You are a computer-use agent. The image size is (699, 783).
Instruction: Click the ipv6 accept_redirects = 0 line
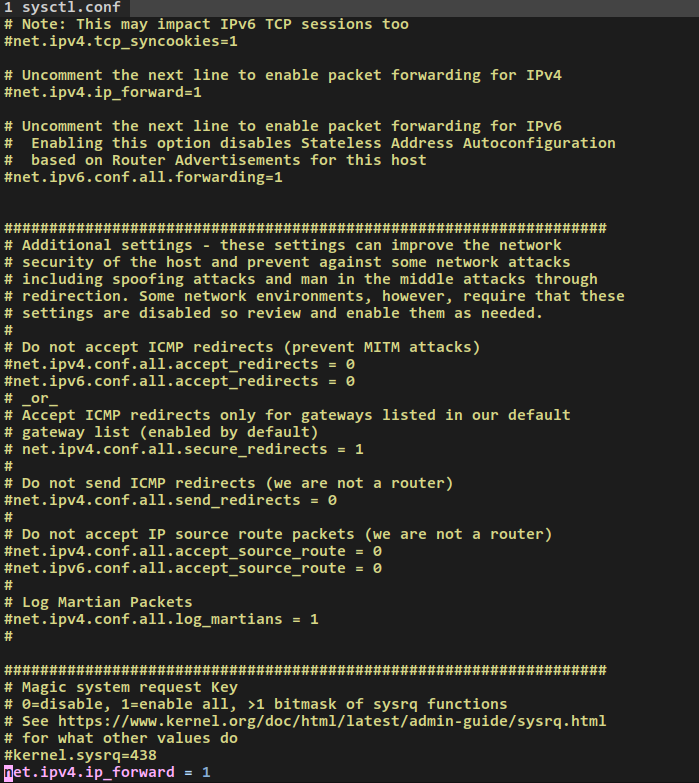(x=180, y=381)
